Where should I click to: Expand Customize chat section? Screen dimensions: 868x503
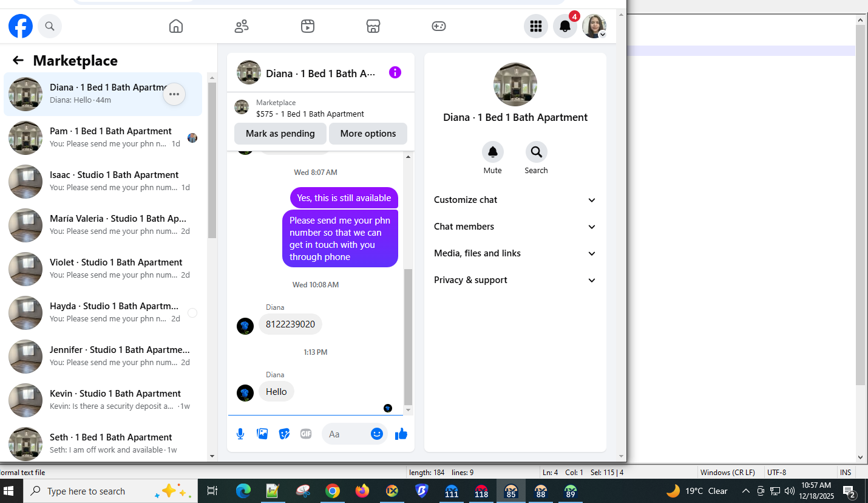coord(515,200)
